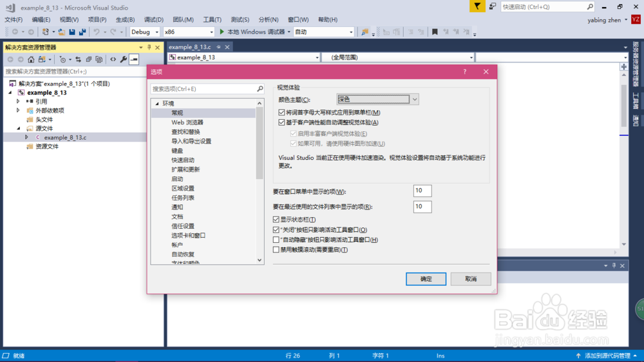
Task: Expand the 外部依赖项 node
Action: pos(17,110)
